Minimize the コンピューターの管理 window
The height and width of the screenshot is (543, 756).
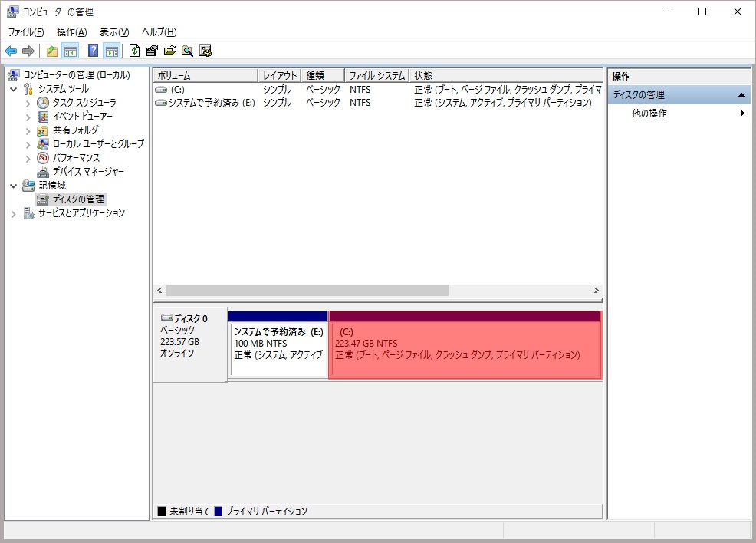[x=668, y=12]
